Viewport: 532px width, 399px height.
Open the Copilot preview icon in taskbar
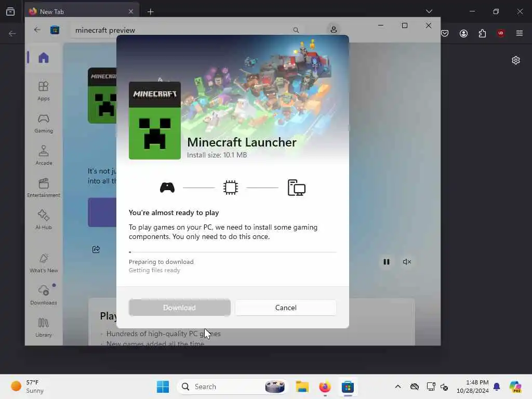coord(515,387)
